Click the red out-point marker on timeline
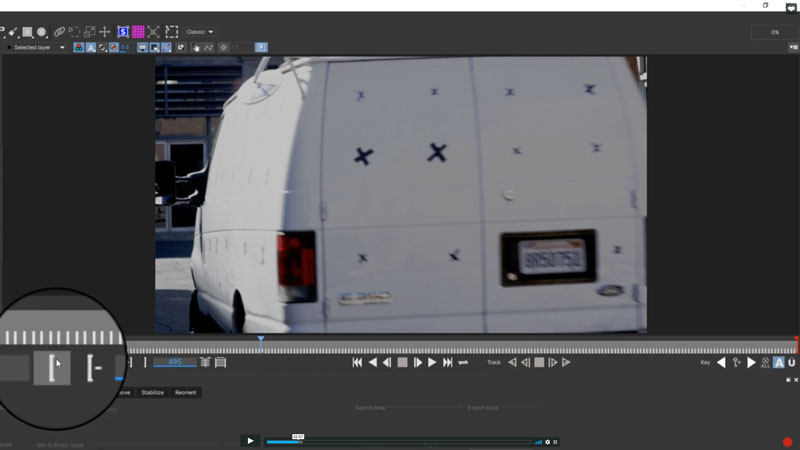Viewport: 800px width, 450px height. pos(796,345)
